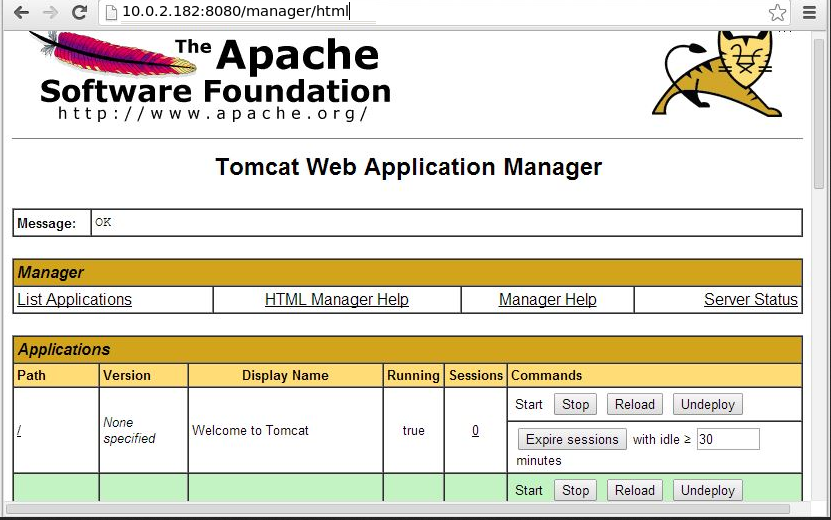
Task: Click the "Welcome to Tomcat" display name
Action: coord(250,430)
